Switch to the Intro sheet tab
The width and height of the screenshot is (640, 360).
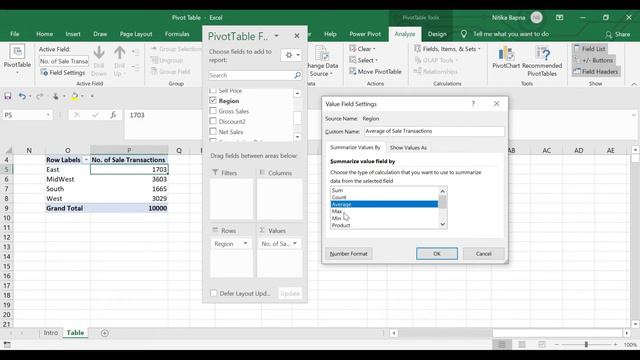coord(51,333)
